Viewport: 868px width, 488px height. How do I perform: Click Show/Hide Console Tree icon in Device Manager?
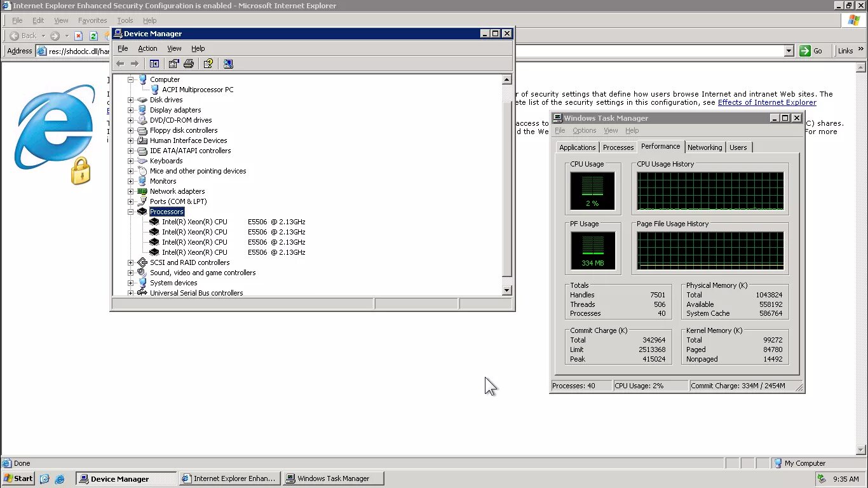[x=154, y=64]
